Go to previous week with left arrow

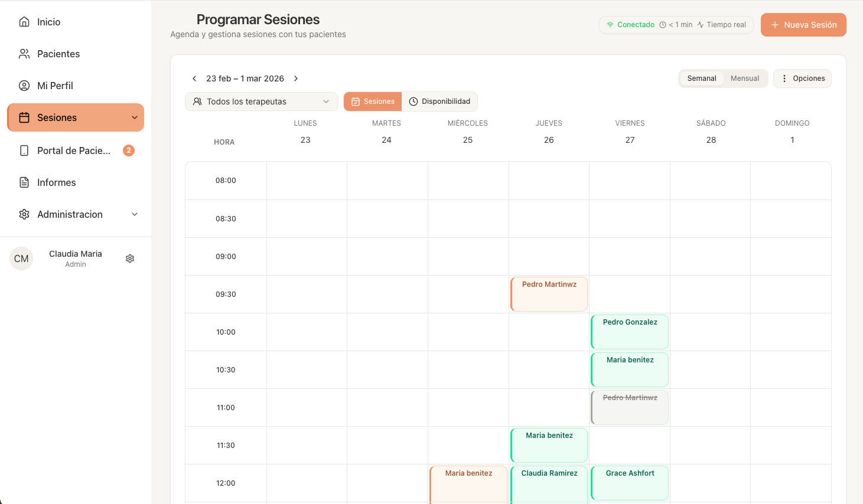tap(194, 78)
